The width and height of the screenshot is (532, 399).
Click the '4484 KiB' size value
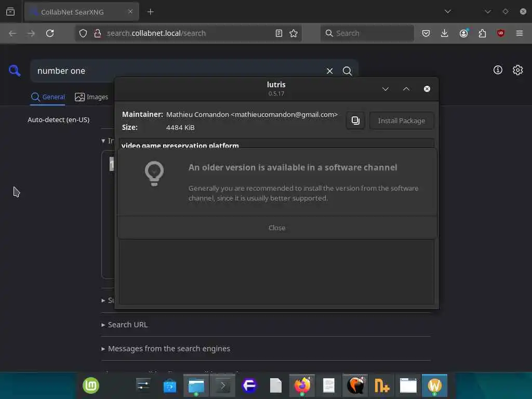180,128
